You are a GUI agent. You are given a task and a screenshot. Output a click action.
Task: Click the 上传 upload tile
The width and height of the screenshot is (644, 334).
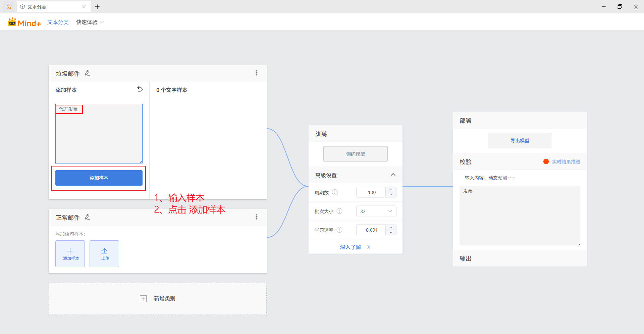point(104,254)
